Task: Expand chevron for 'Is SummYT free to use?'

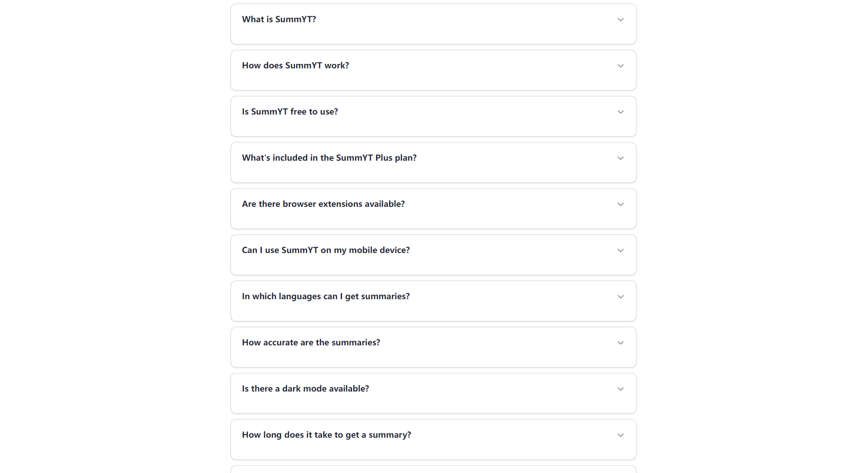Action: [621, 112]
